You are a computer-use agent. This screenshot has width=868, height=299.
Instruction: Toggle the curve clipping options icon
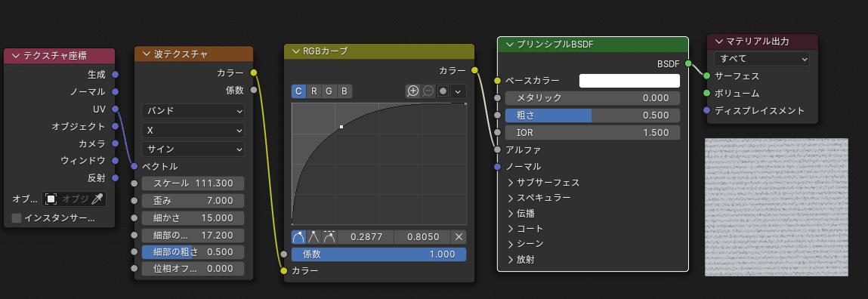(443, 91)
